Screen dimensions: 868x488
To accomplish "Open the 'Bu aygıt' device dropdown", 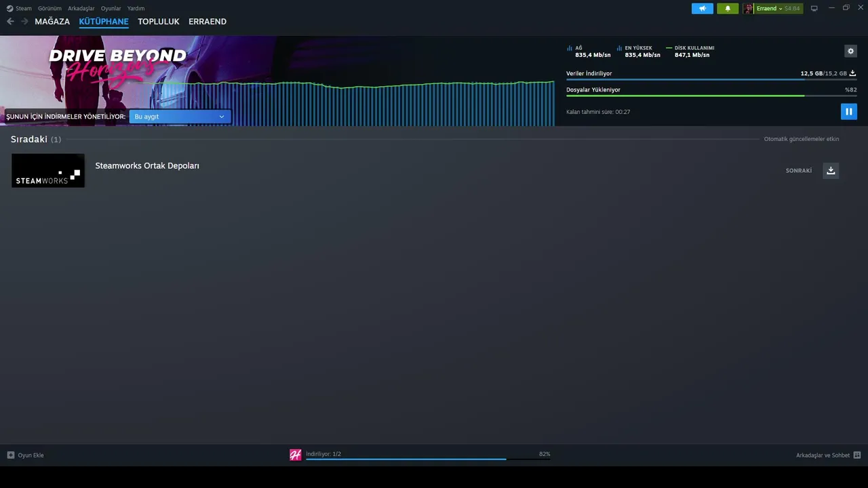I will click(x=180, y=117).
